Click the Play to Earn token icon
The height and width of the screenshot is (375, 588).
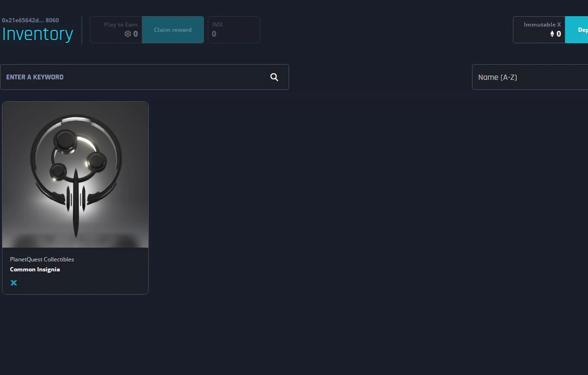127,34
